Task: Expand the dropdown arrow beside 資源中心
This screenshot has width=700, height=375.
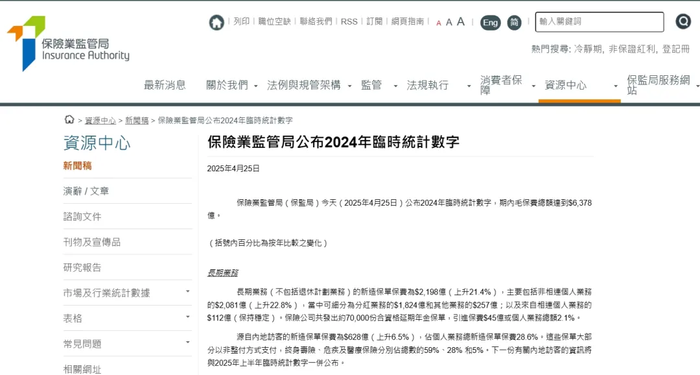Action: click(616, 85)
